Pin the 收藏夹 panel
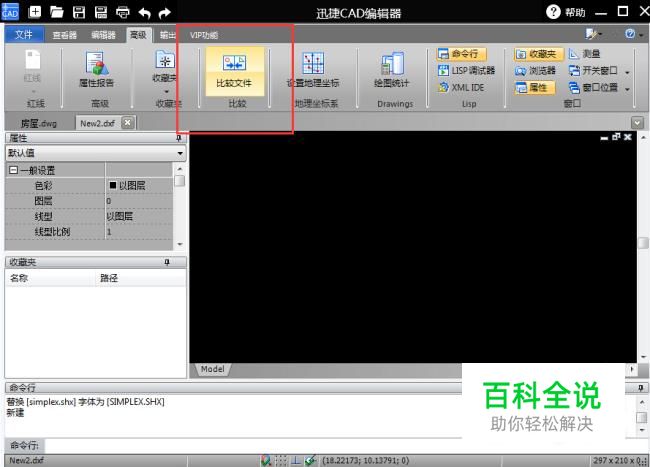This screenshot has height=467, width=650. point(167,262)
